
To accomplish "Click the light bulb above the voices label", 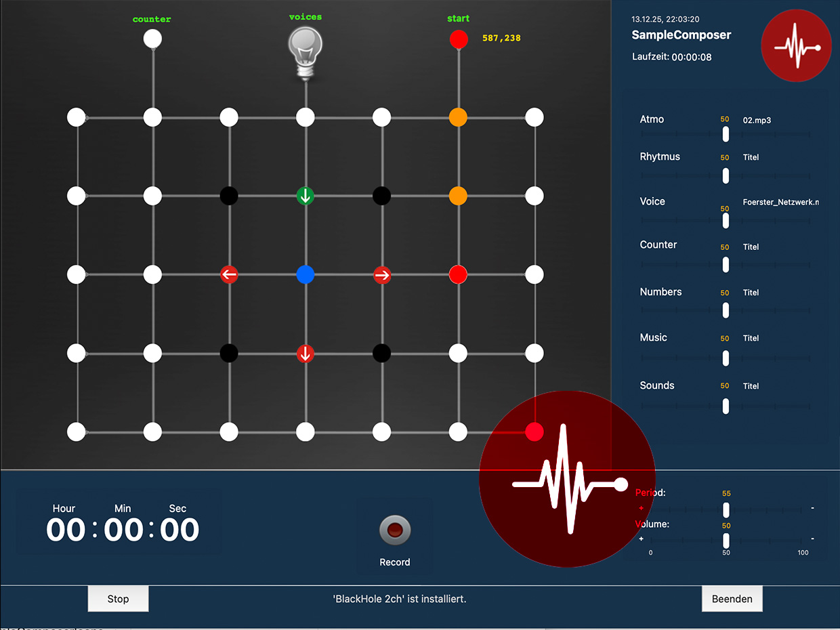I will [x=306, y=47].
